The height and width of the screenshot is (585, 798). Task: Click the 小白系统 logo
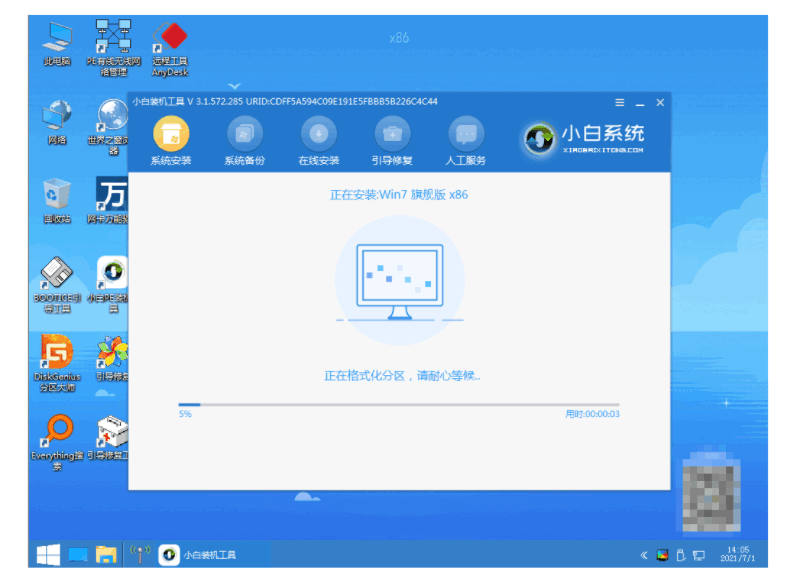583,138
